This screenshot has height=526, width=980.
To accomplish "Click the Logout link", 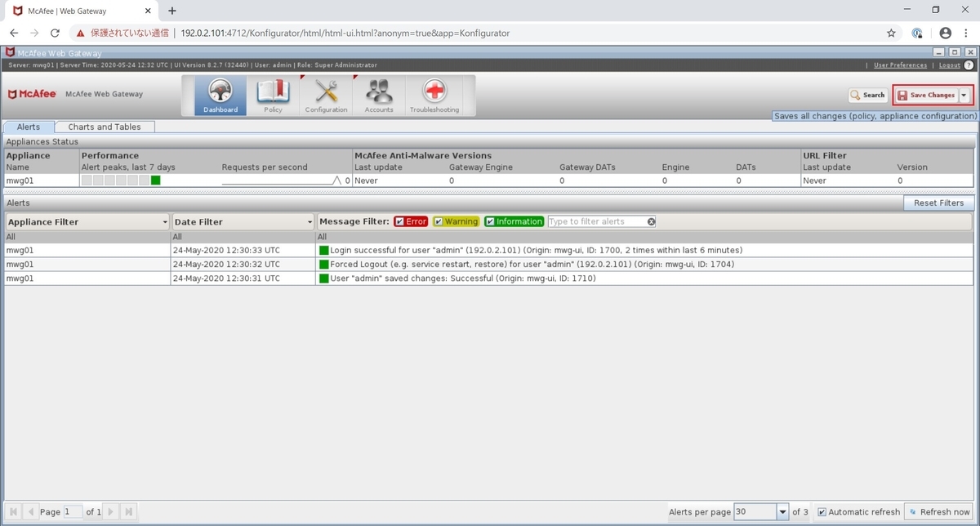I will (950, 65).
